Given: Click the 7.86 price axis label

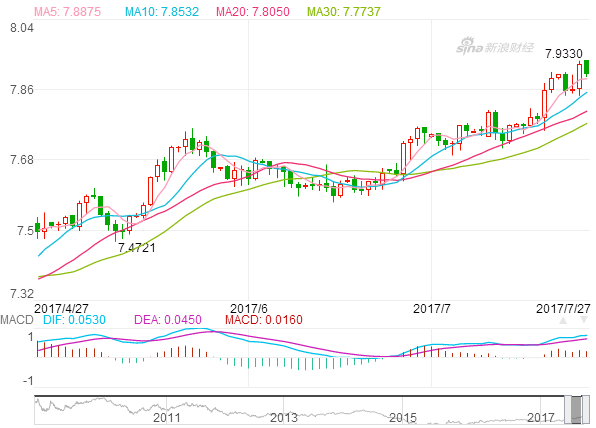Looking at the screenshot, I should [x=22, y=90].
